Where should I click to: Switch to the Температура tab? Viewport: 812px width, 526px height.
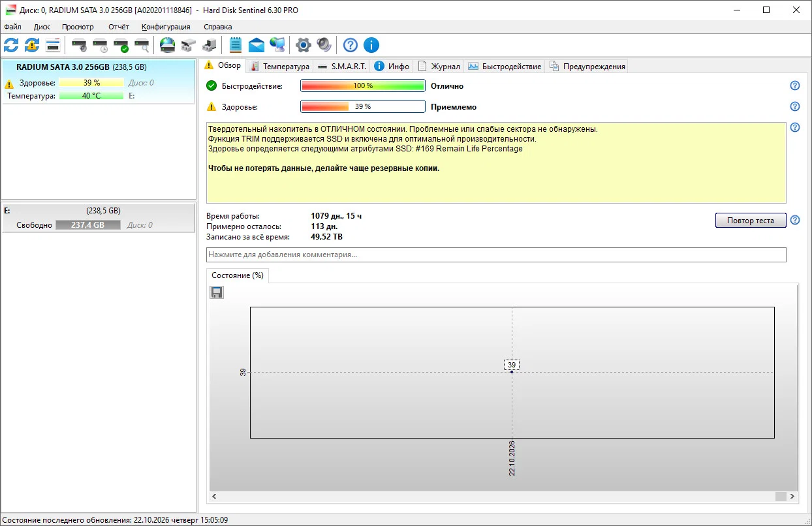(280, 66)
